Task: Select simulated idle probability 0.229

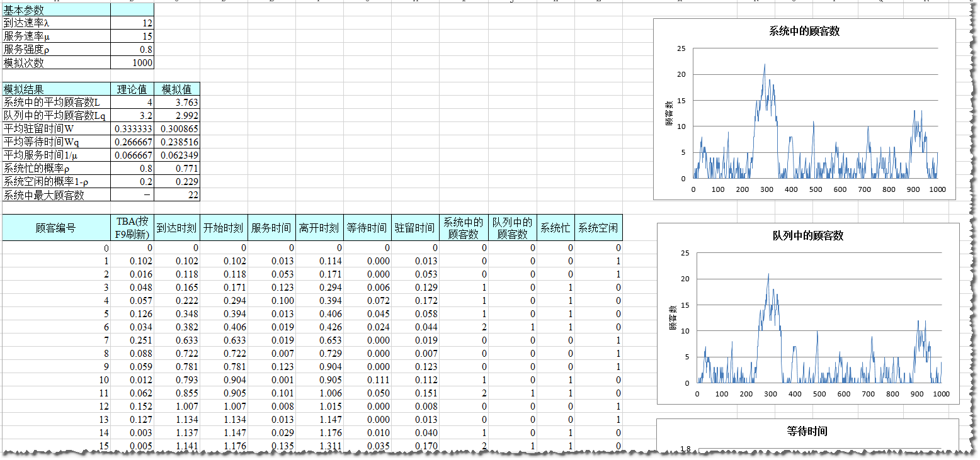Action: pos(177,182)
